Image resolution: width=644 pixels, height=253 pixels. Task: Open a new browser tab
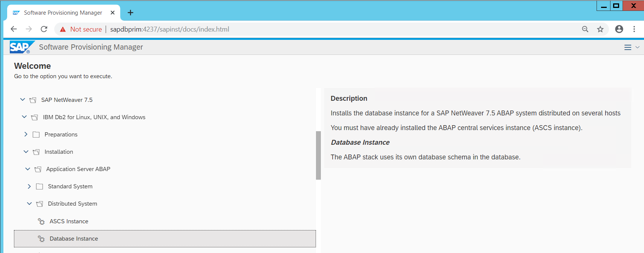130,13
